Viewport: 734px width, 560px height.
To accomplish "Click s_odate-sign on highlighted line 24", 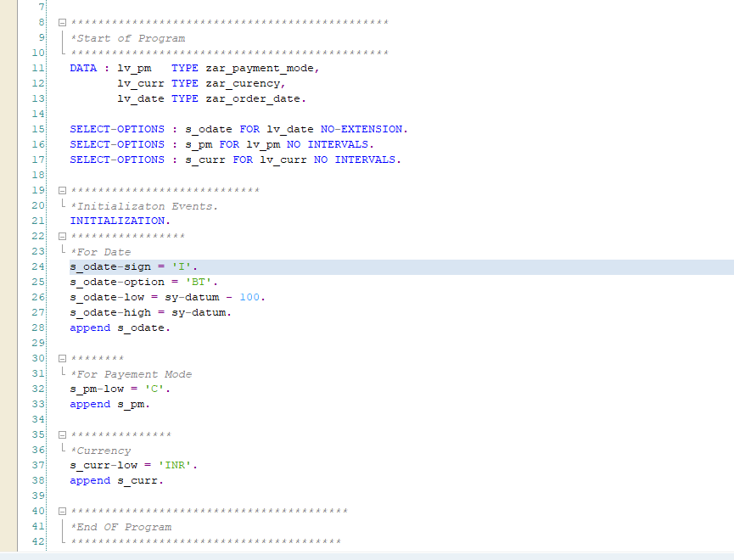I will tap(110, 267).
